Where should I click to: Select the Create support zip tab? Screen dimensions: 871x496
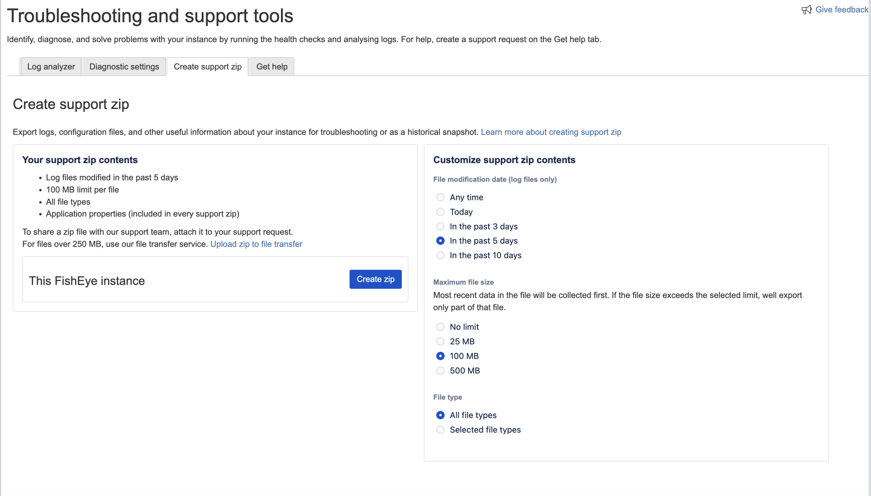pyautogui.click(x=207, y=67)
